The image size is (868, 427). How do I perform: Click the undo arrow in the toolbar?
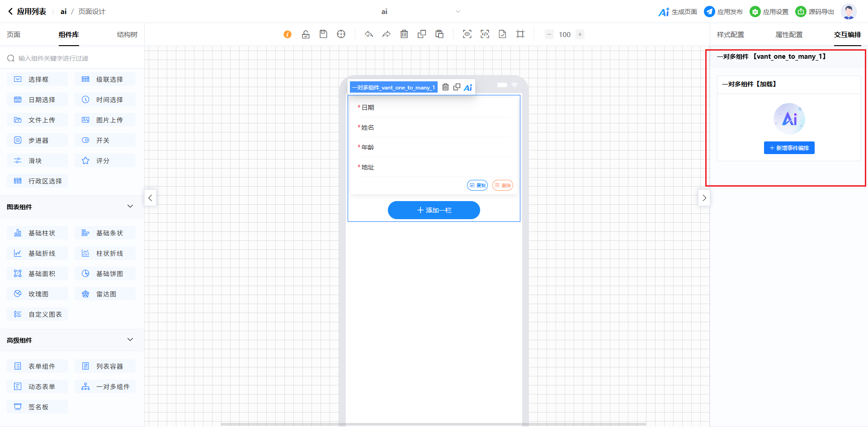[369, 34]
